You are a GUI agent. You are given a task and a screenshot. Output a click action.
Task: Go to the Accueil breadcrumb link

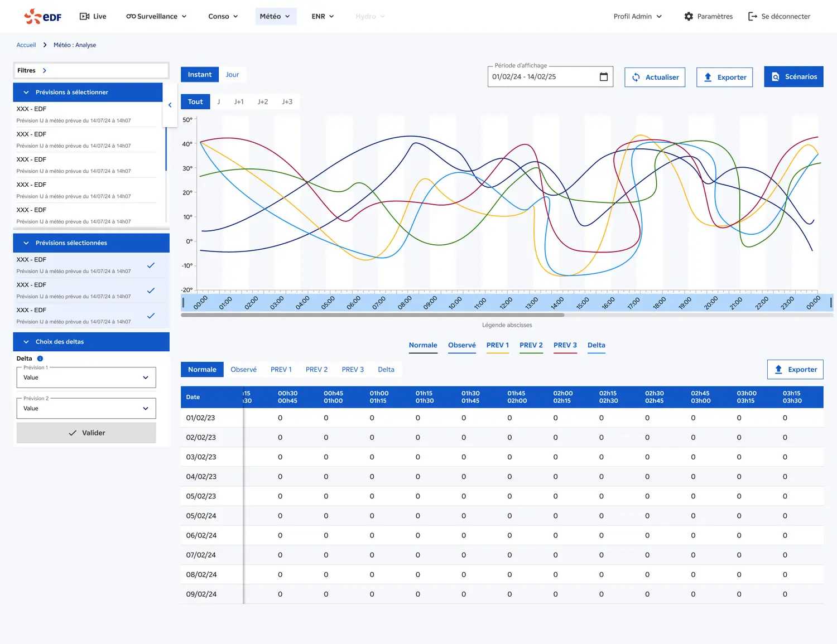[26, 45]
